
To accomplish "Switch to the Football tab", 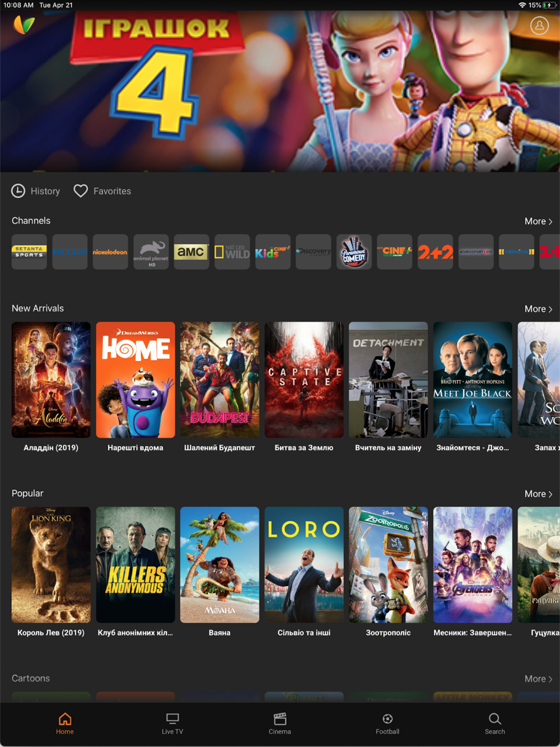I will 388,723.
